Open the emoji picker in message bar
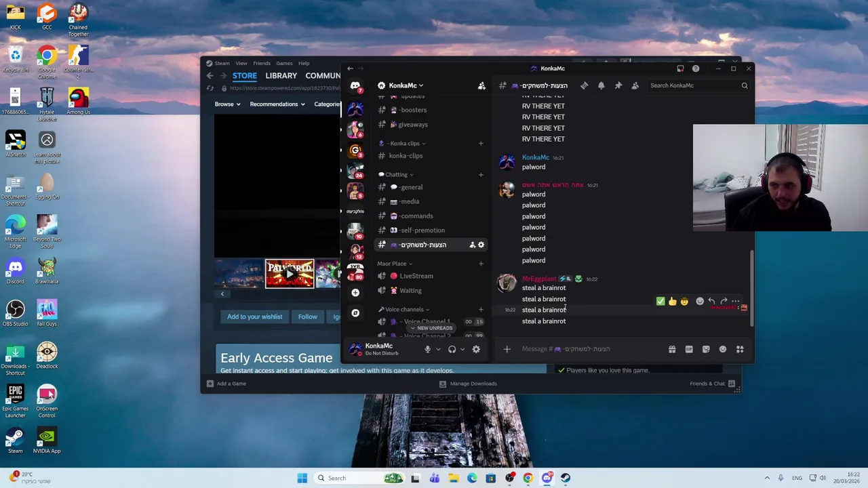This screenshot has width=868, height=488. coord(723,349)
